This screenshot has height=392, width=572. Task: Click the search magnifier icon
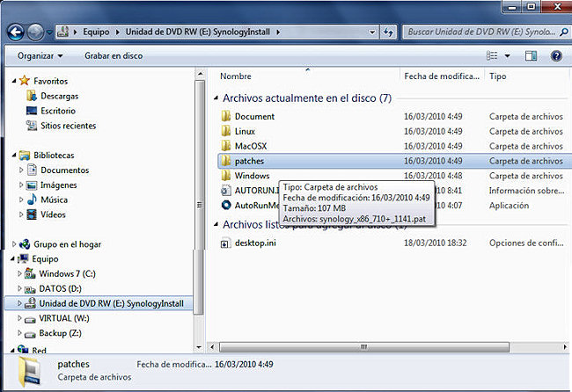[x=564, y=32]
